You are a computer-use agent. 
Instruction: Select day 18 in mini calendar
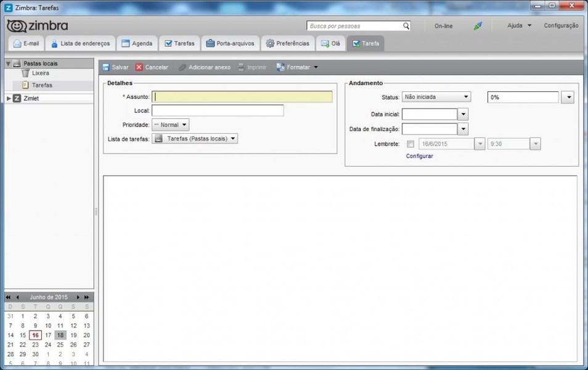(x=60, y=335)
